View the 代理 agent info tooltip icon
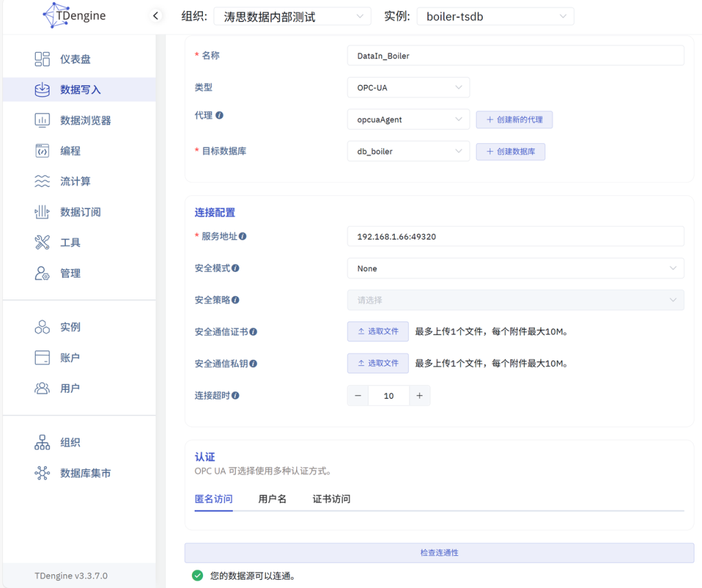Viewport: 702px width, 588px height. pyautogui.click(x=221, y=115)
